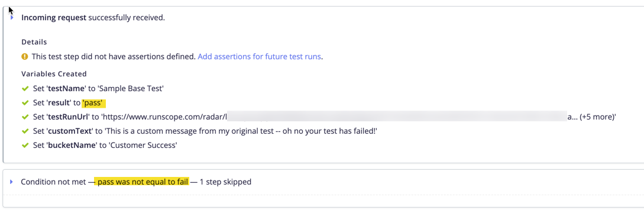Click the Details heading
Viewport: 644px width, 216px height.
tap(34, 42)
